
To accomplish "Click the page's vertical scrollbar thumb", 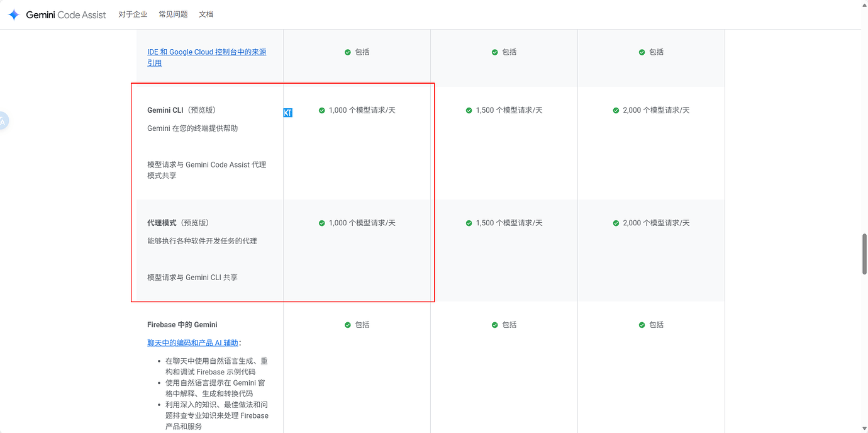I will click(x=864, y=254).
